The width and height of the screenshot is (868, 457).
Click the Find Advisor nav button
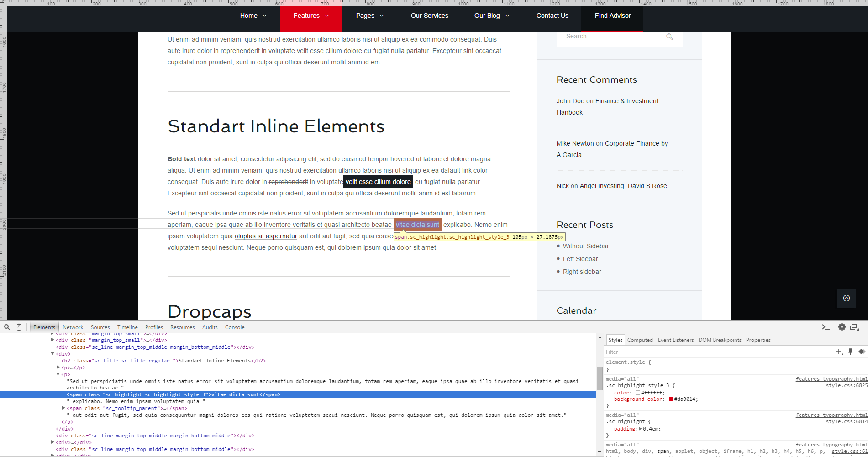click(612, 16)
